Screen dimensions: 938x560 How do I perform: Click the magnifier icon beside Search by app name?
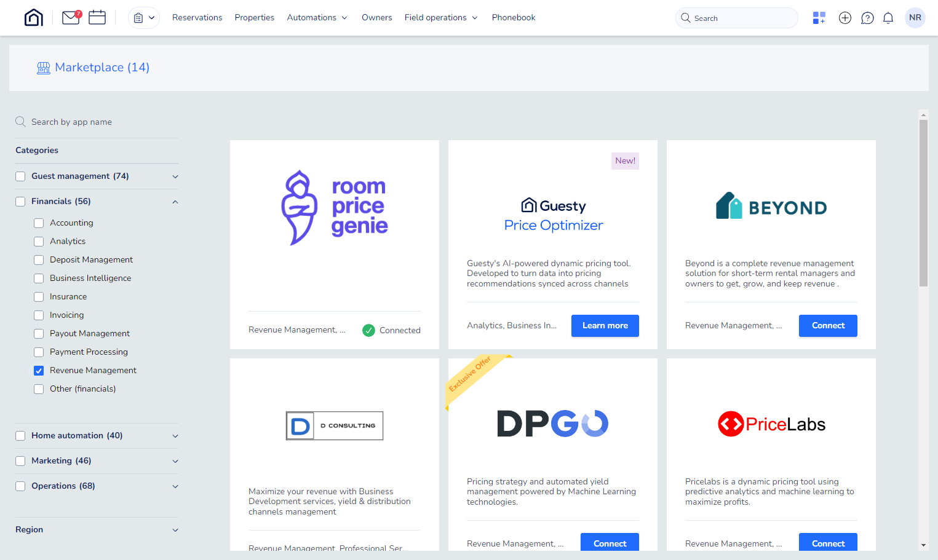(20, 122)
